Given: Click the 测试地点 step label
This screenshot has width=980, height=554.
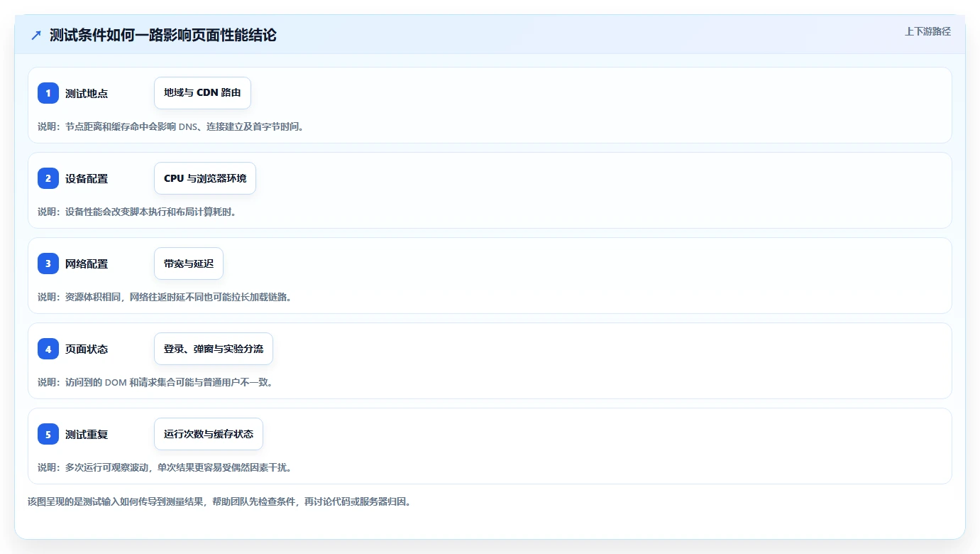Looking at the screenshot, I should tap(87, 93).
